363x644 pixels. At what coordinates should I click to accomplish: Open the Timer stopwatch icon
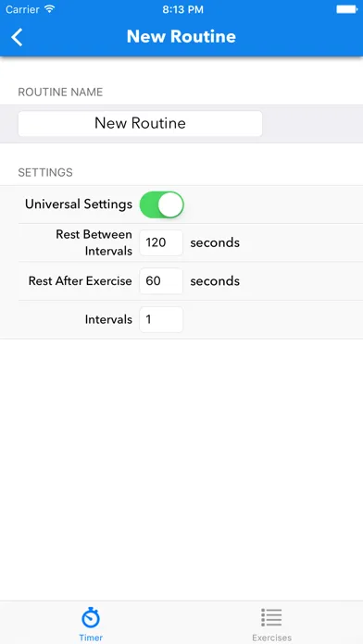coord(91,618)
